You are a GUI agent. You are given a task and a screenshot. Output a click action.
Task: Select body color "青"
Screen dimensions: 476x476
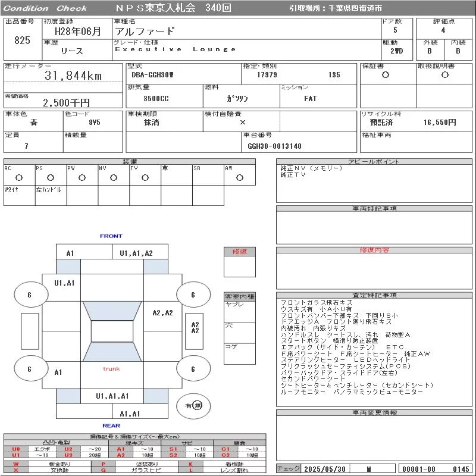[x=34, y=123]
